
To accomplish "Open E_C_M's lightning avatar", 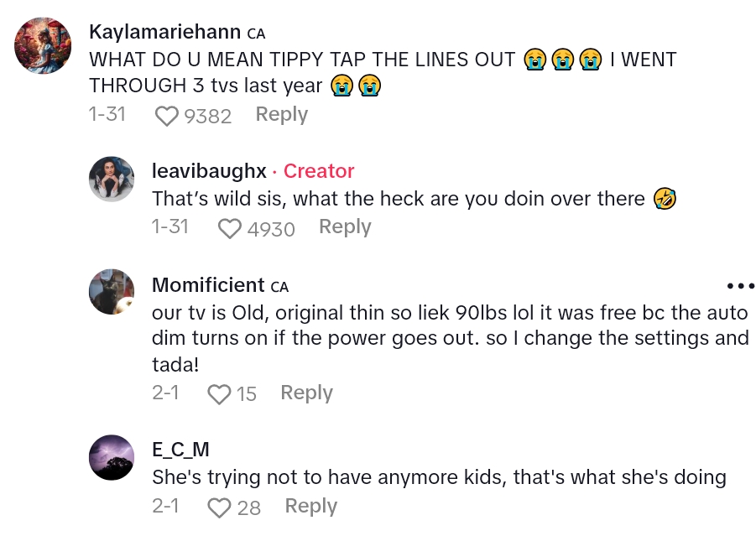I will point(112,457).
